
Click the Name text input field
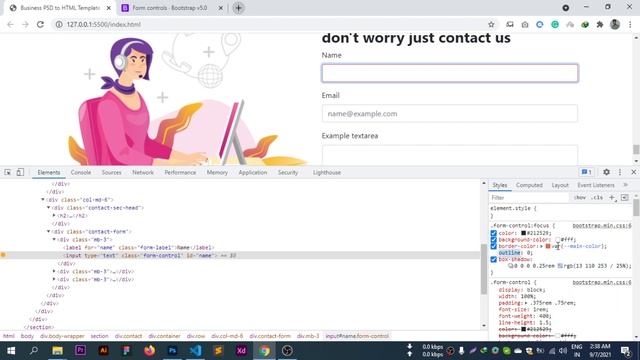click(x=450, y=73)
